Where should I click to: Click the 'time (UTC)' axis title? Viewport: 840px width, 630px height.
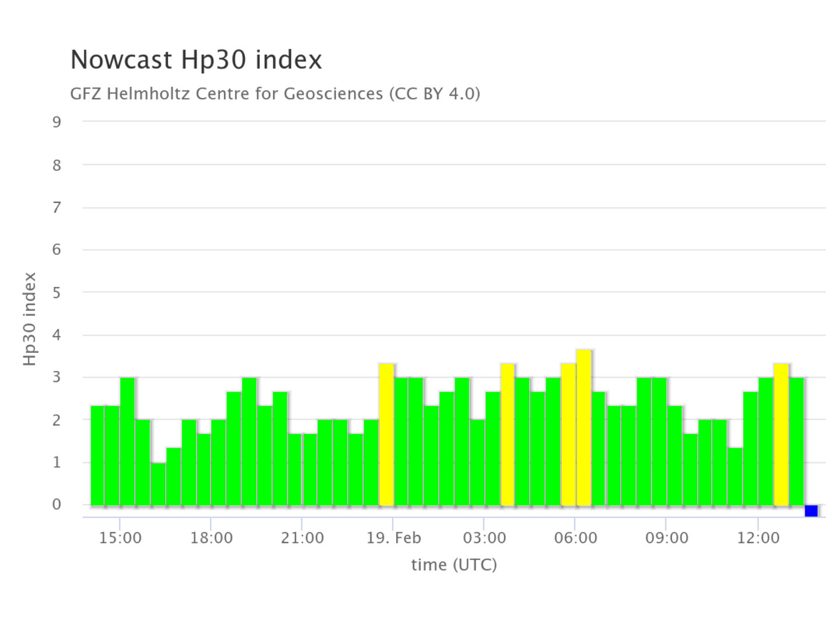pos(454,565)
